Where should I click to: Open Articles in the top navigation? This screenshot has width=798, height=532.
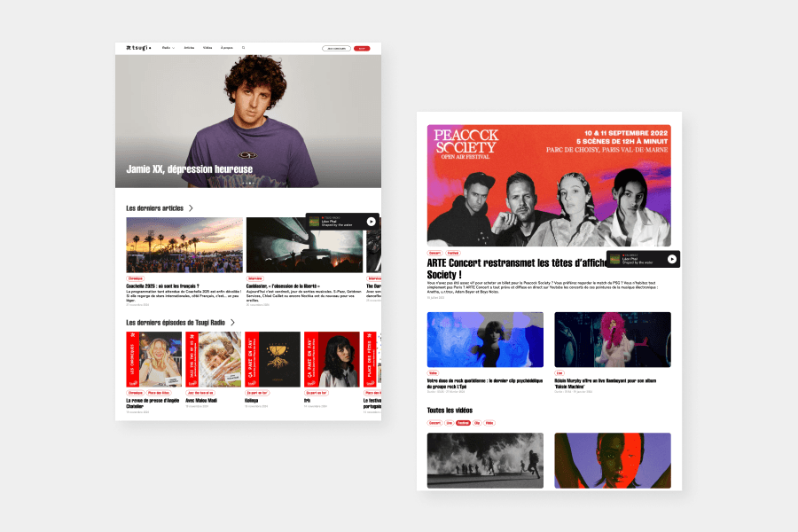pyautogui.click(x=189, y=48)
